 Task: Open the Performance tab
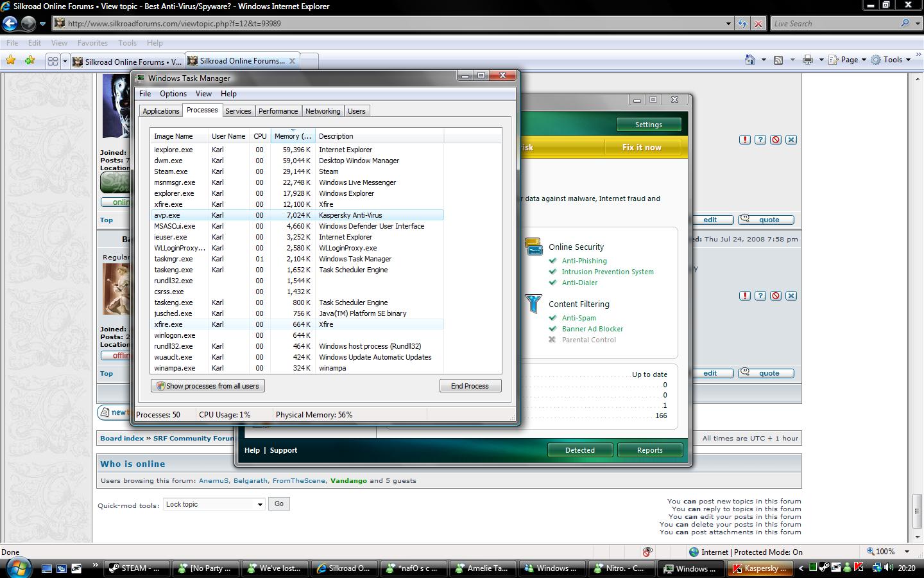[x=278, y=111]
